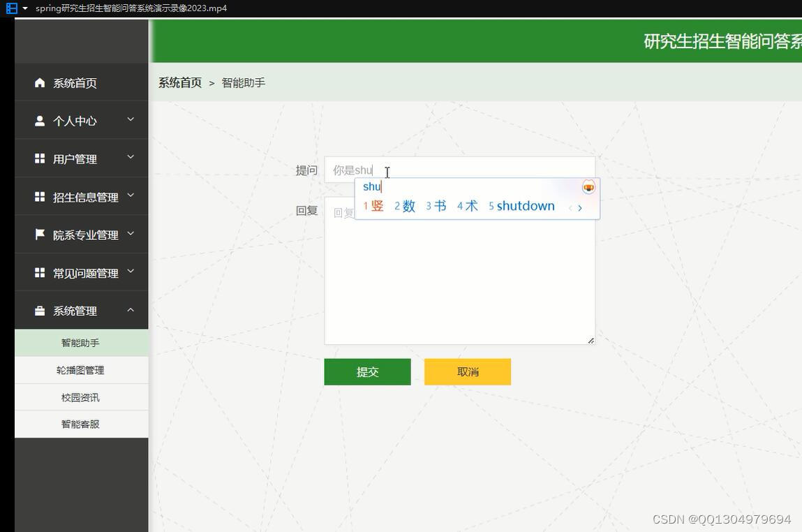Screen dimensions: 802x532
Task: Choose IME candidate 3 书
Action: click(x=436, y=206)
